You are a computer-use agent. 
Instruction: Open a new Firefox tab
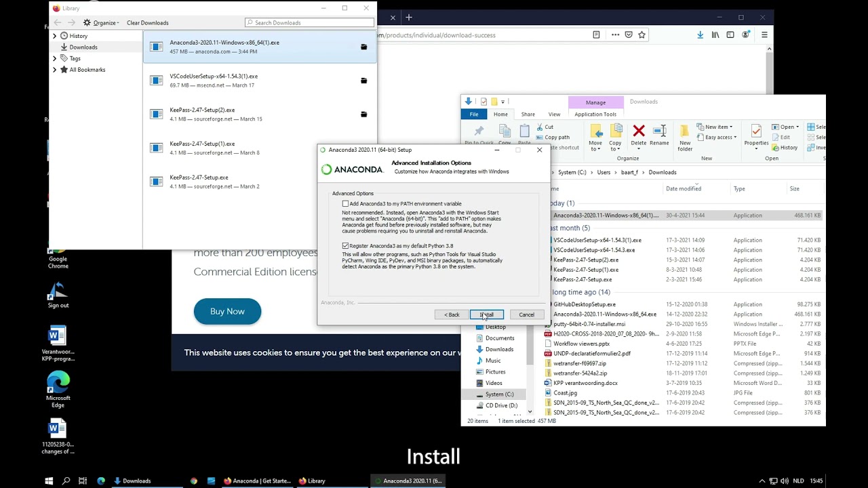409,17
